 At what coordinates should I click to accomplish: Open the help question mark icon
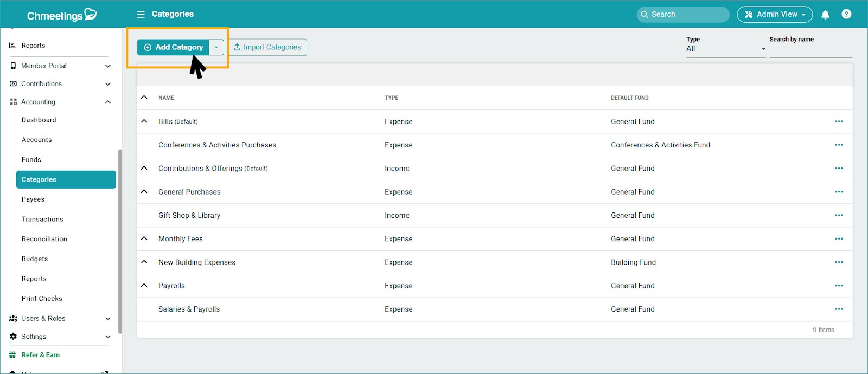click(x=846, y=14)
